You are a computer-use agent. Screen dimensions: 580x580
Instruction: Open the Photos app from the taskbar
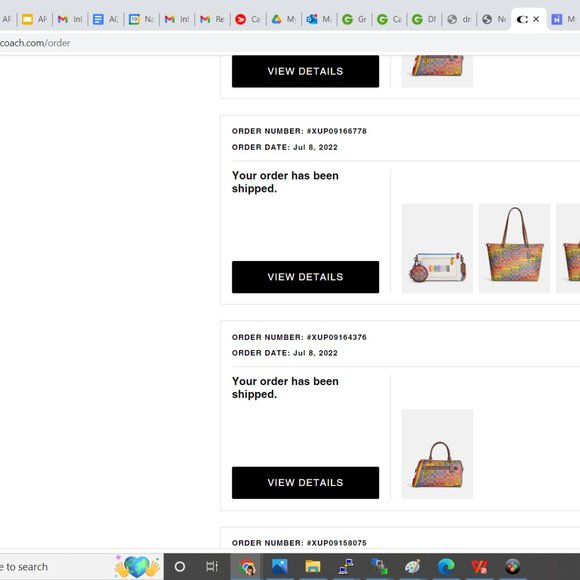280,566
